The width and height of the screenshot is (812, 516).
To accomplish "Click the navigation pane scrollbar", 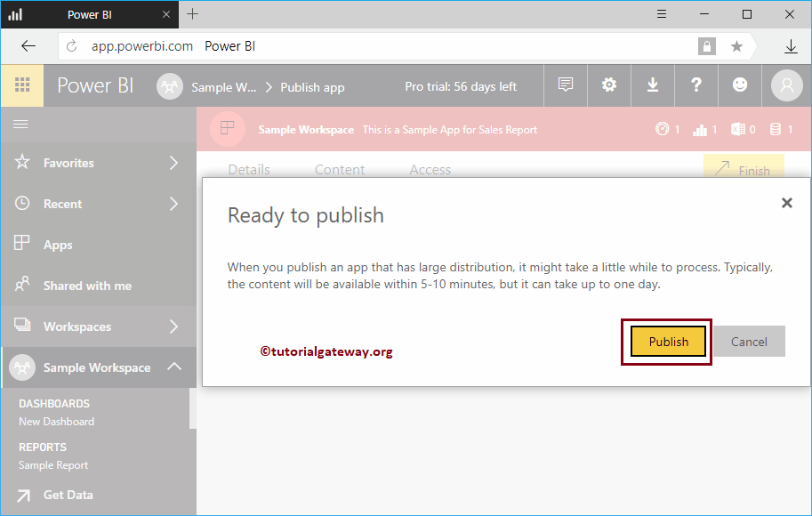I will (x=193, y=408).
